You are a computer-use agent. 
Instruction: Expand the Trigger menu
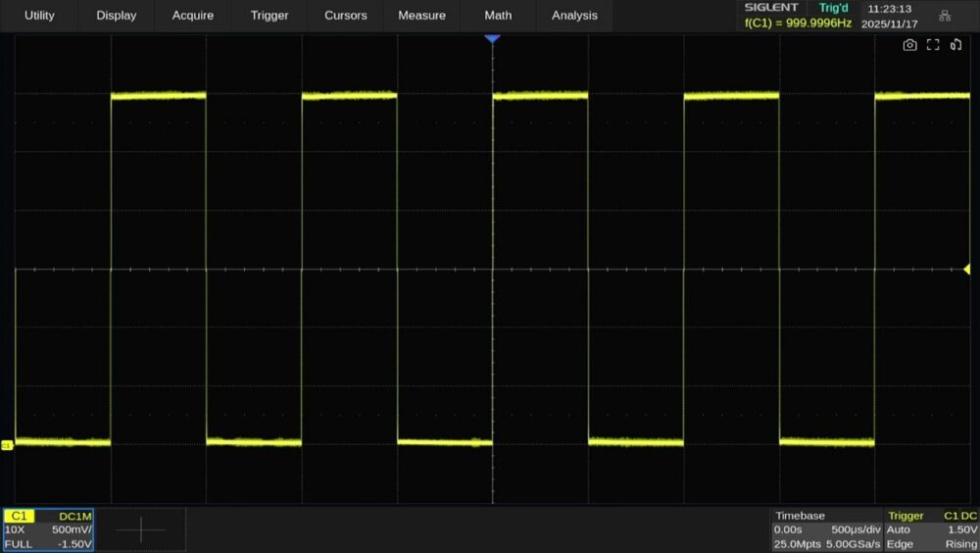[269, 16]
